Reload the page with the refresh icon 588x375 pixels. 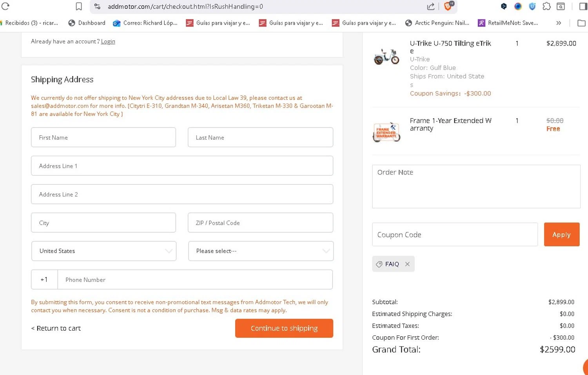pos(5,6)
